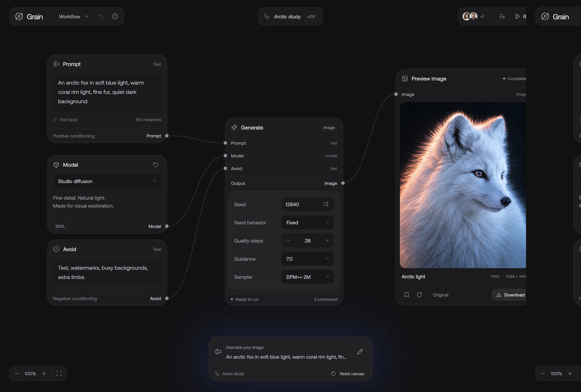Regenerate preview with the refresh icon

click(419, 295)
